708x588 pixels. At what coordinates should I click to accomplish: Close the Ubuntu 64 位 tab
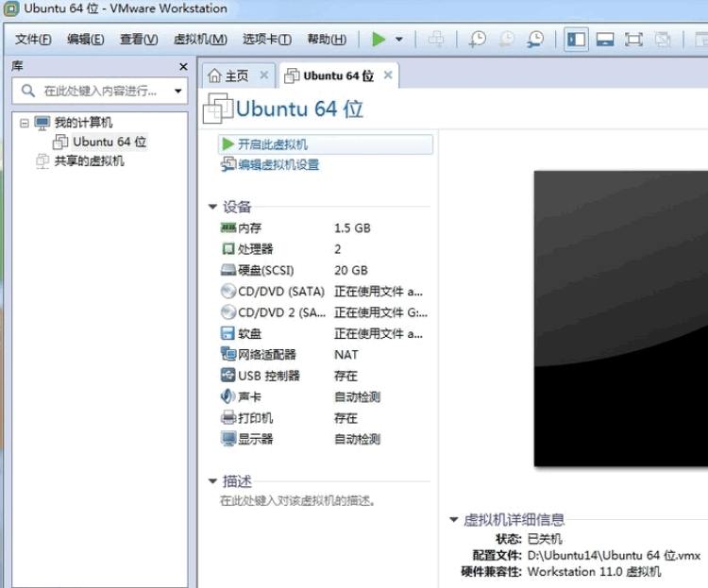387,76
